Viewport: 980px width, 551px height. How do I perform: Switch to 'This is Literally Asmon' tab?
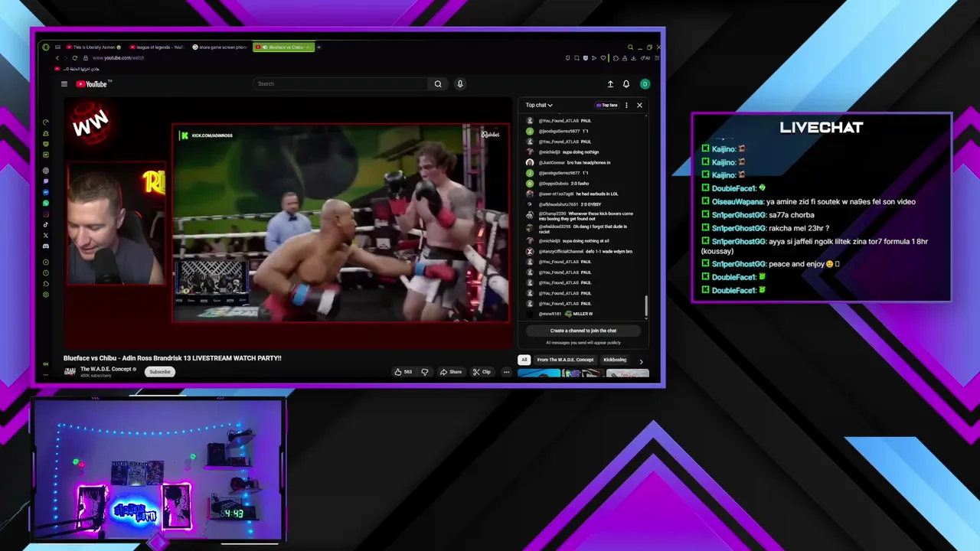coord(93,47)
